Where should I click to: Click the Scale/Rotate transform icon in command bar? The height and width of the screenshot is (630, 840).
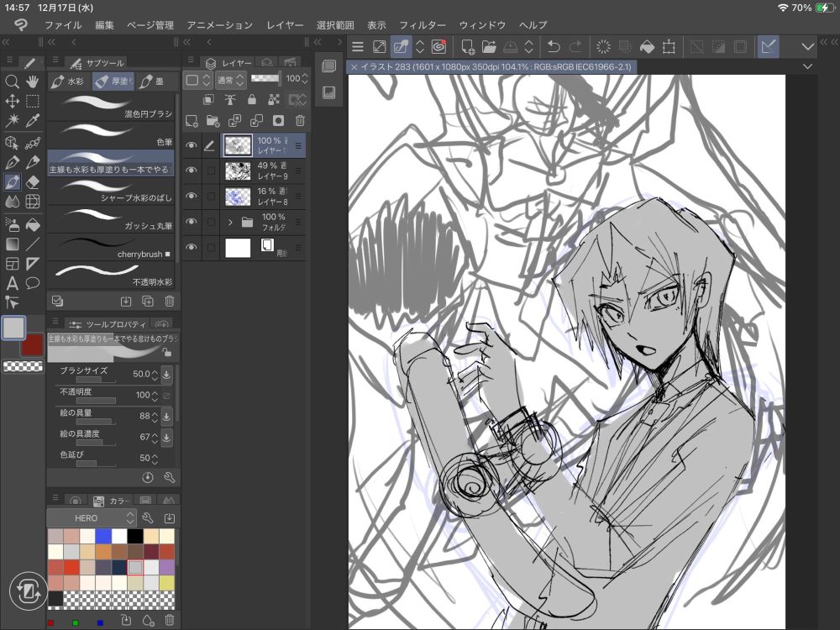pyautogui.click(x=669, y=47)
